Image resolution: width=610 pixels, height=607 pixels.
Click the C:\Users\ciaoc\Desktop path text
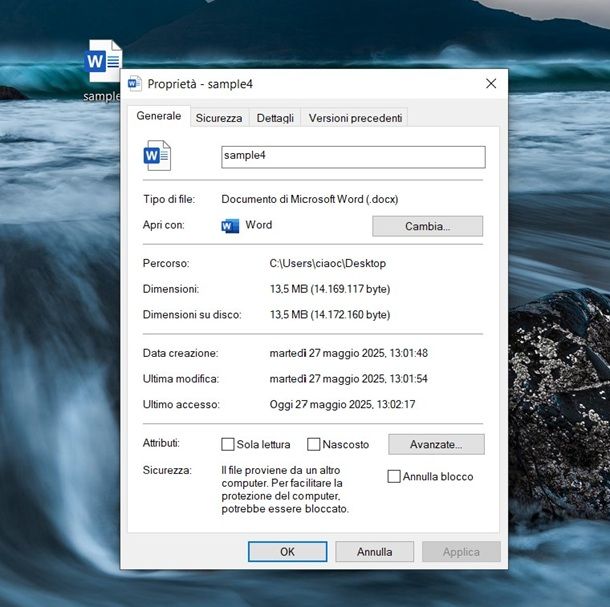327,263
